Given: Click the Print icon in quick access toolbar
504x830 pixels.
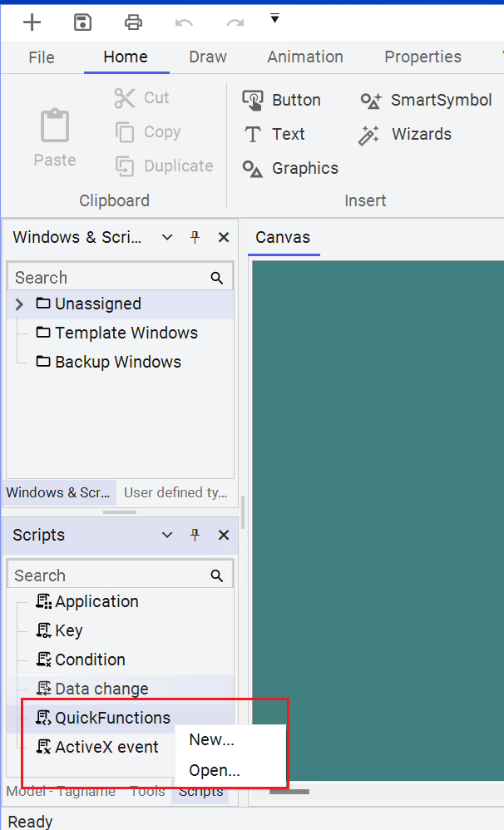Looking at the screenshot, I should click(x=133, y=22).
